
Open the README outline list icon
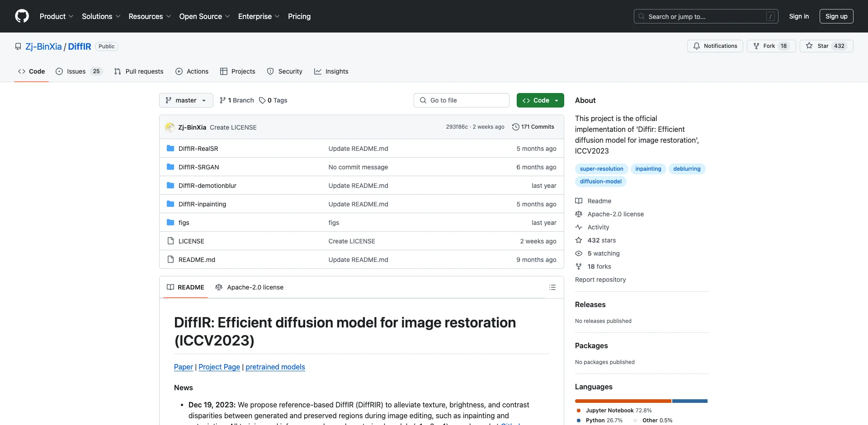point(552,287)
